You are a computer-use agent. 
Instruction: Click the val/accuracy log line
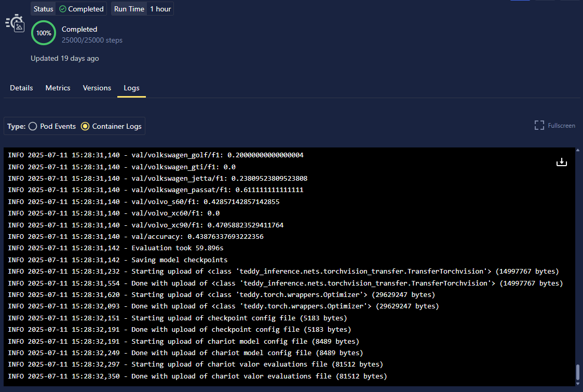[x=135, y=237]
